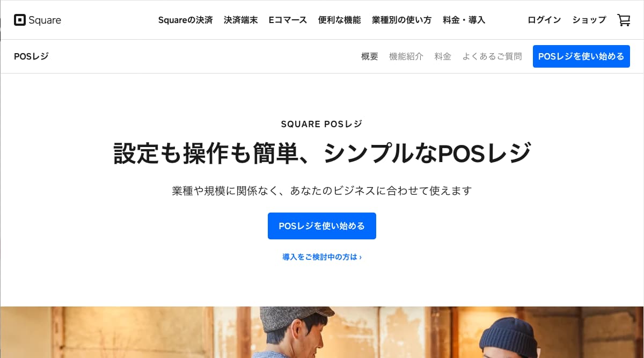Click the POSレジ sub-navigation title
Viewport: 644px width, 358px height.
click(x=31, y=56)
